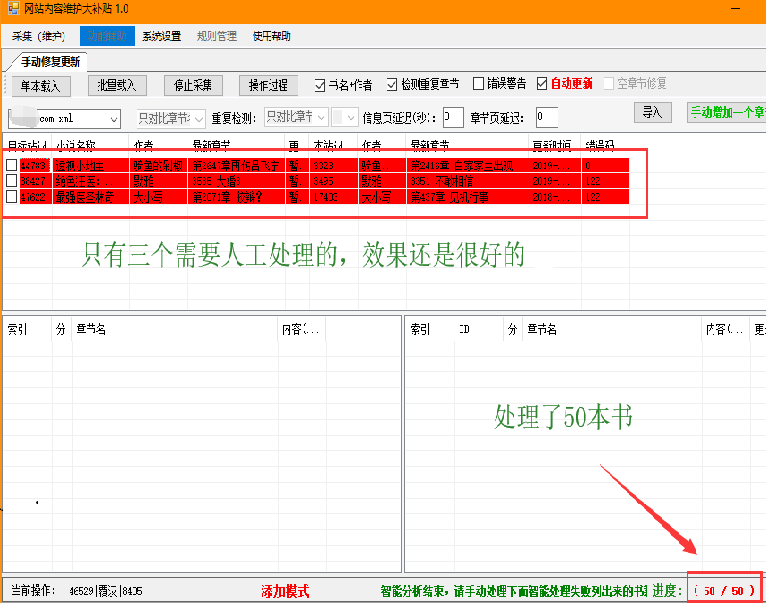Open the 操作过程 view button
Image resolution: width=766 pixels, height=607 pixels.
point(267,85)
